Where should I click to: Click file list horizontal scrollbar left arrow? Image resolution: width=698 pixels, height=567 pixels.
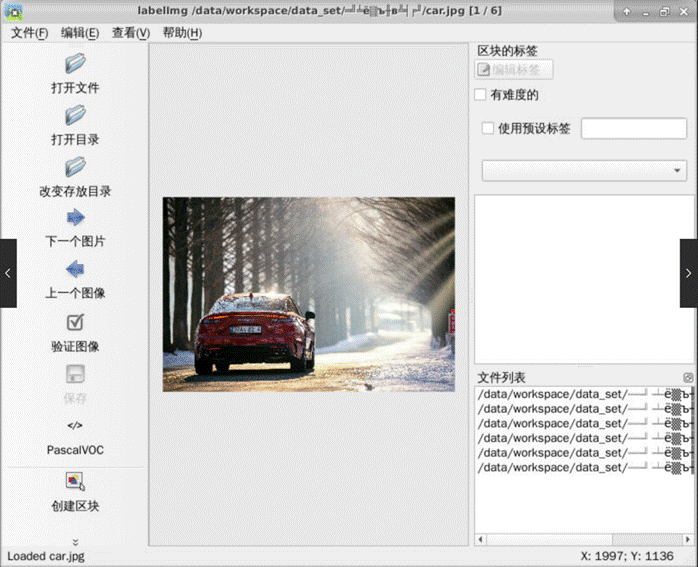tap(480, 539)
